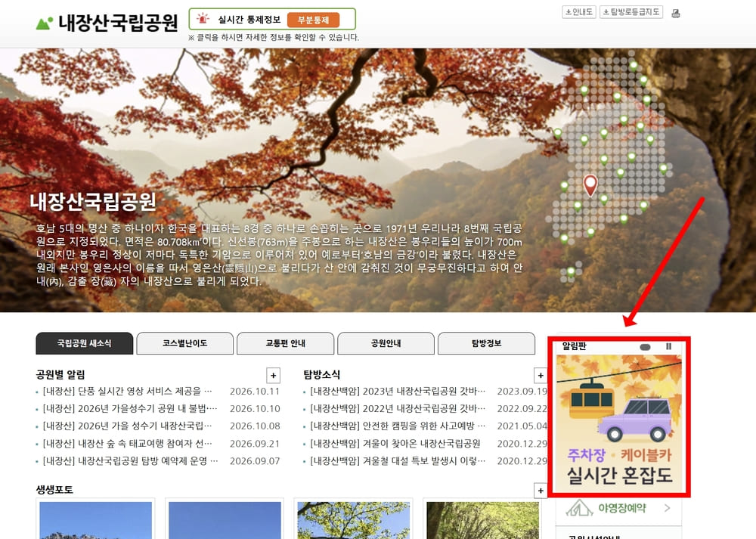
Task: Click the 내장산국립공원 mountain logo icon
Action: 45,23
